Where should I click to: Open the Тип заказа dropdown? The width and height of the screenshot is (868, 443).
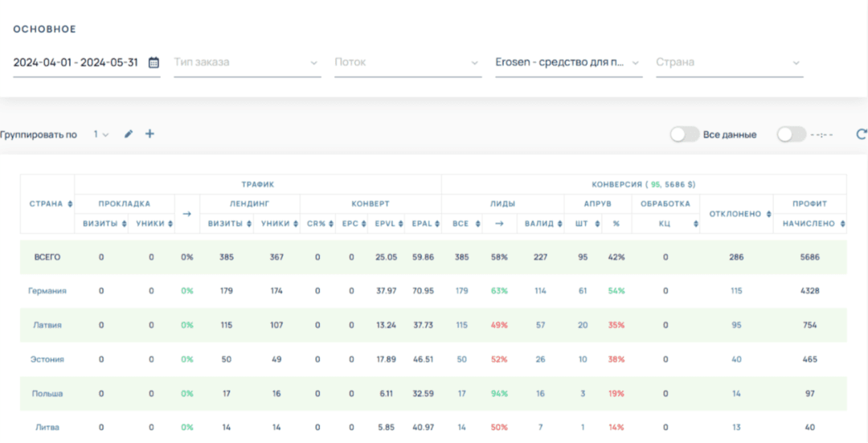[x=247, y=63]
